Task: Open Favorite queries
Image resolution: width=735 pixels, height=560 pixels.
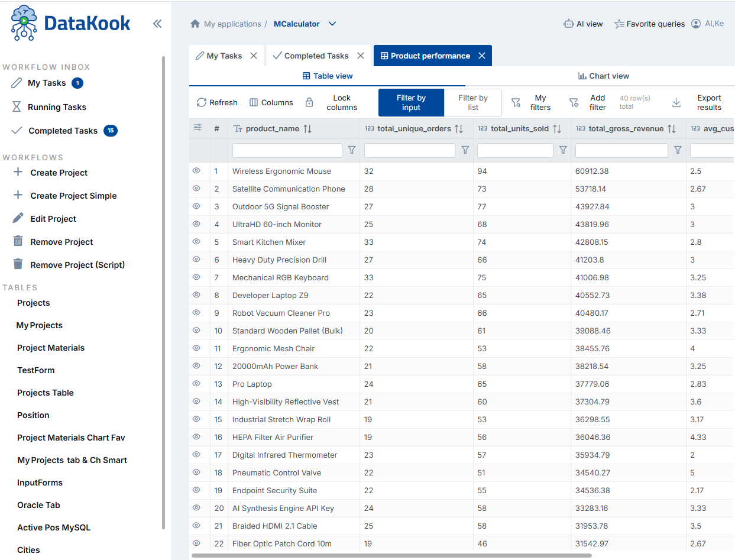Action: [649, 24]
